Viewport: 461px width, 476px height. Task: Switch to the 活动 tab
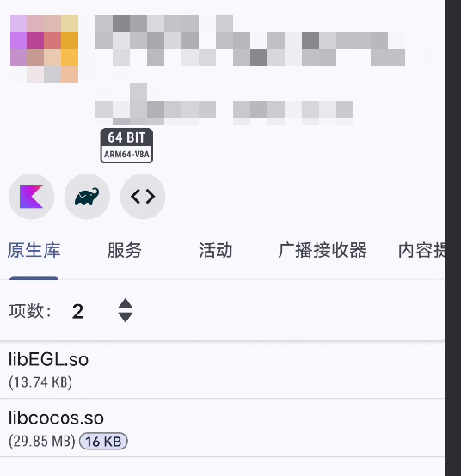(216, 250)
